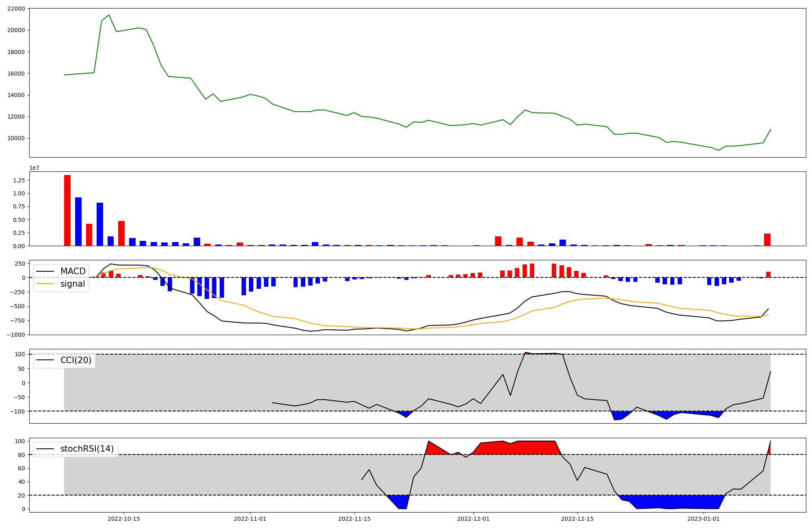Click the peak of the green price line

[109, 15]
